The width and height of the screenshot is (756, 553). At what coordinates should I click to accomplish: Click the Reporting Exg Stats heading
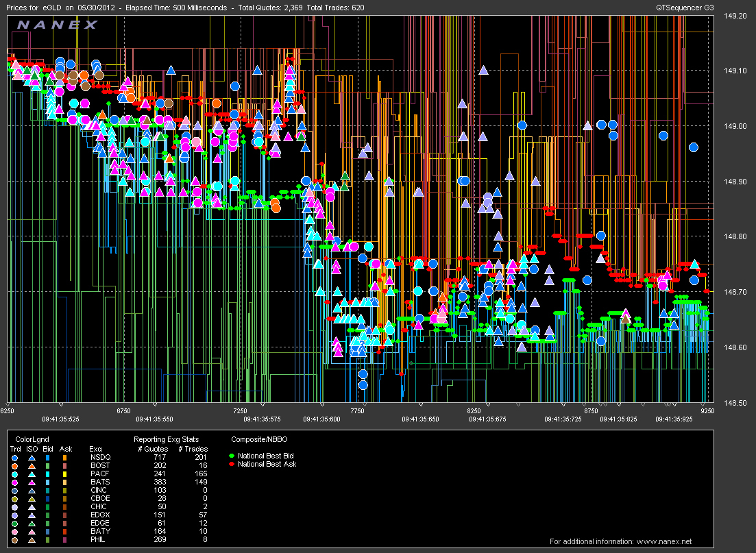point(167,439)
